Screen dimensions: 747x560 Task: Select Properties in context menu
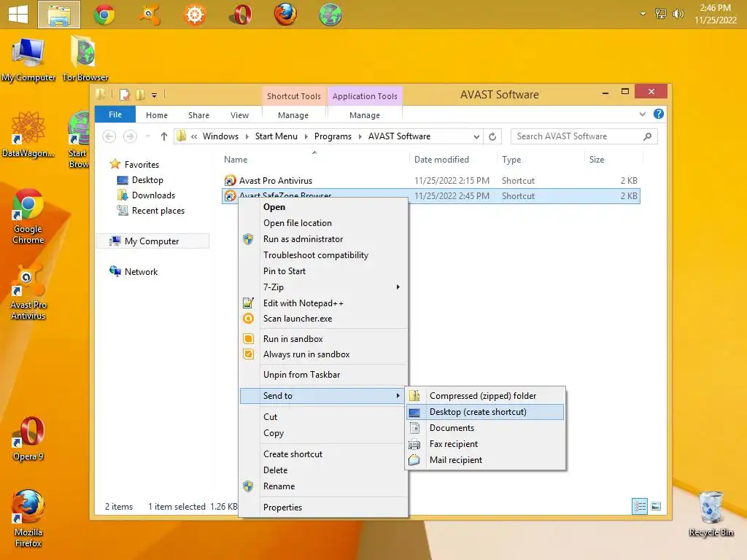[323, 507]
